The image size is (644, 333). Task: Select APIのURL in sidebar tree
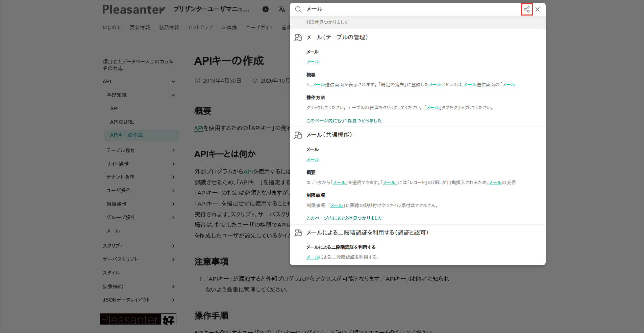point(122,122)
